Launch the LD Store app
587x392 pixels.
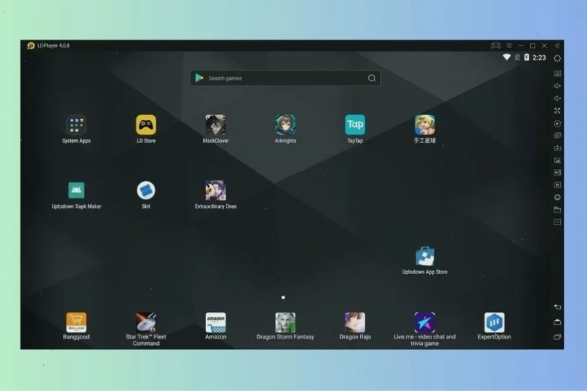tap(146, 125)
